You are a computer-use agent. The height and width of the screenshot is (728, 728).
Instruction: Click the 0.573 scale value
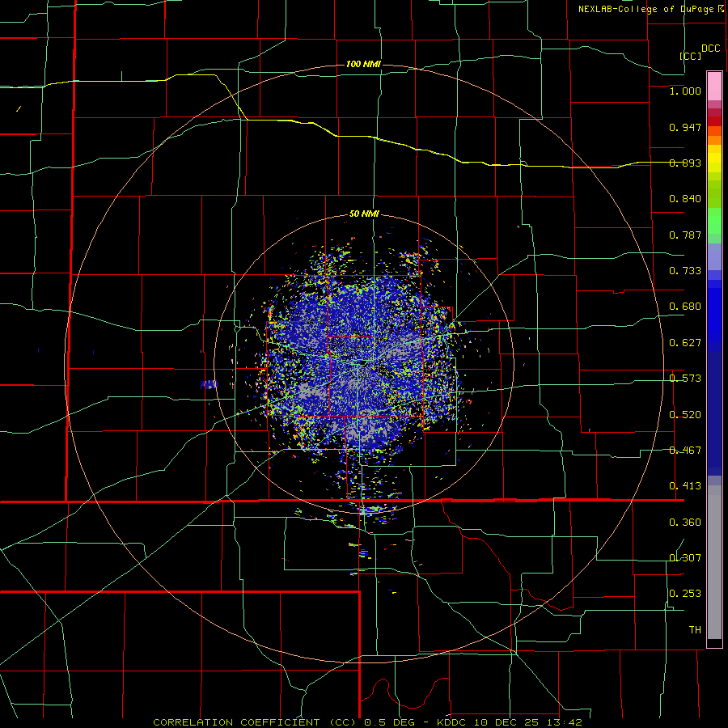pyautogui.click(x=685, y=379)
